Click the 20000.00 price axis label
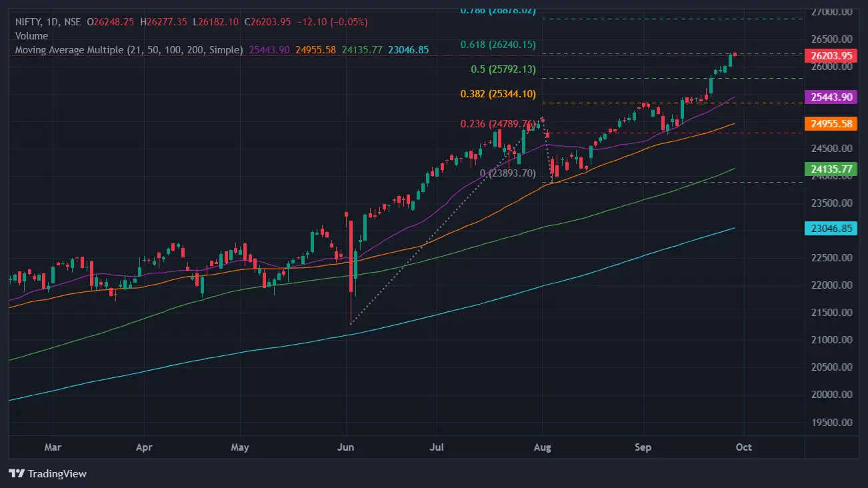Viewport: 868px width, 488px height. pyautogui.click(x=832, y=395)
